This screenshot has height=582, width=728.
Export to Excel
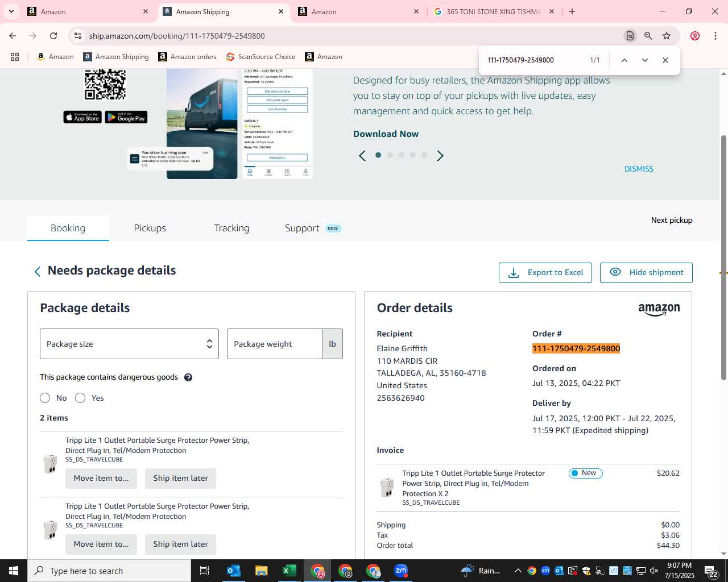point(545,273)
